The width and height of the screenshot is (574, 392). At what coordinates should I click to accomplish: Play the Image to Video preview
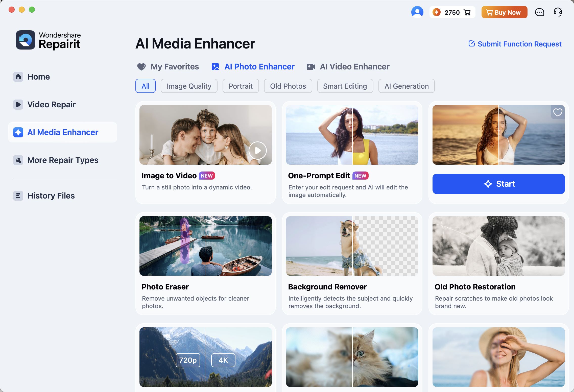click(x=258, y=151)
